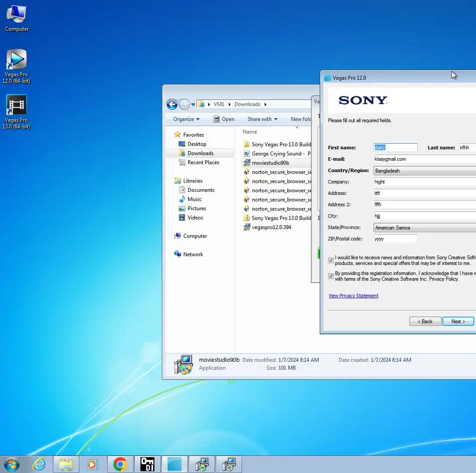Open the Country/Region dropdown showing Bangladesh
Screen dimensions: 476x473
425,170
